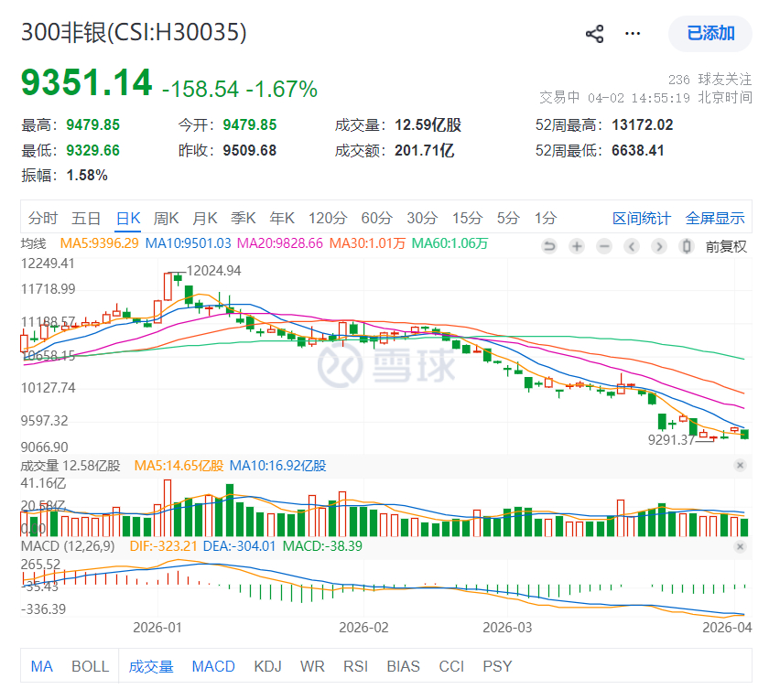Click the candlestick style icon
This screenshot has width=769, height=700.
688,246
